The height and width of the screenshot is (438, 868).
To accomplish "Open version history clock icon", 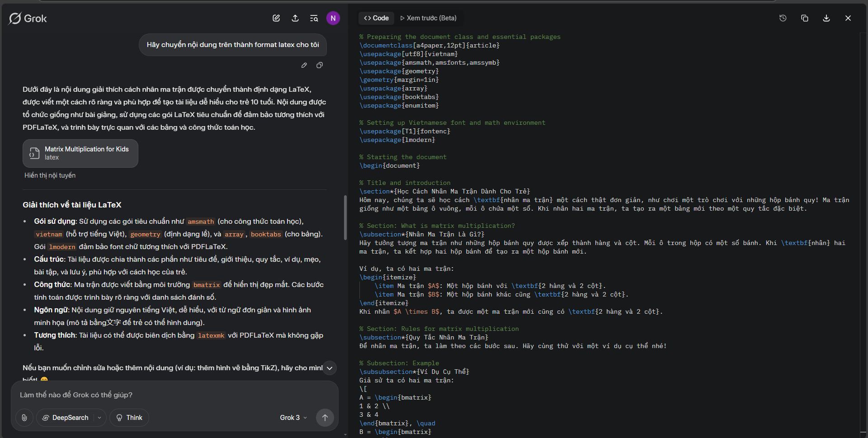I will tap(783, 18).
